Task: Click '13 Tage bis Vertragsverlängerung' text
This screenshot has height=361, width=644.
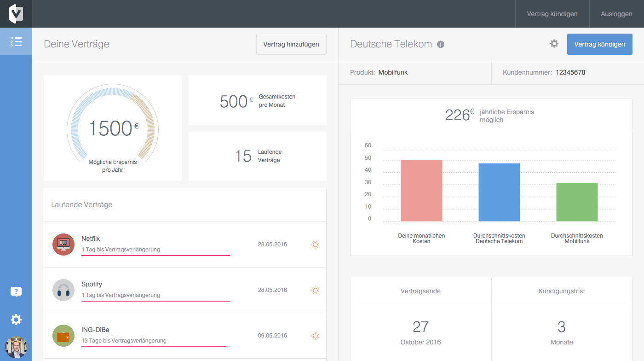Action: (124, 341)
